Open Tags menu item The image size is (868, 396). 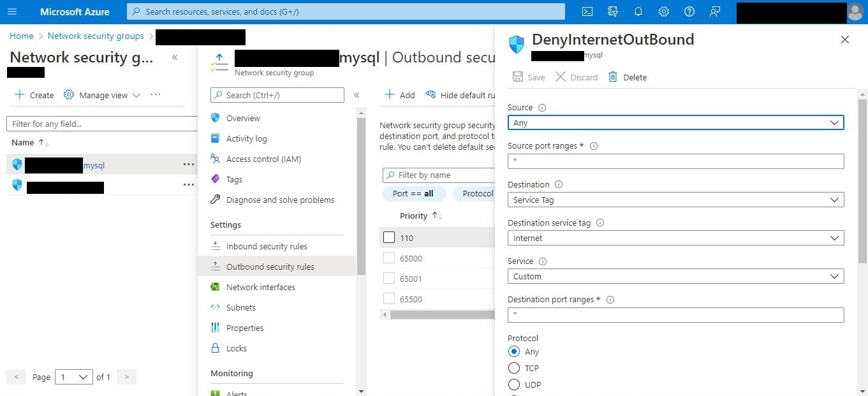(234, 179)
